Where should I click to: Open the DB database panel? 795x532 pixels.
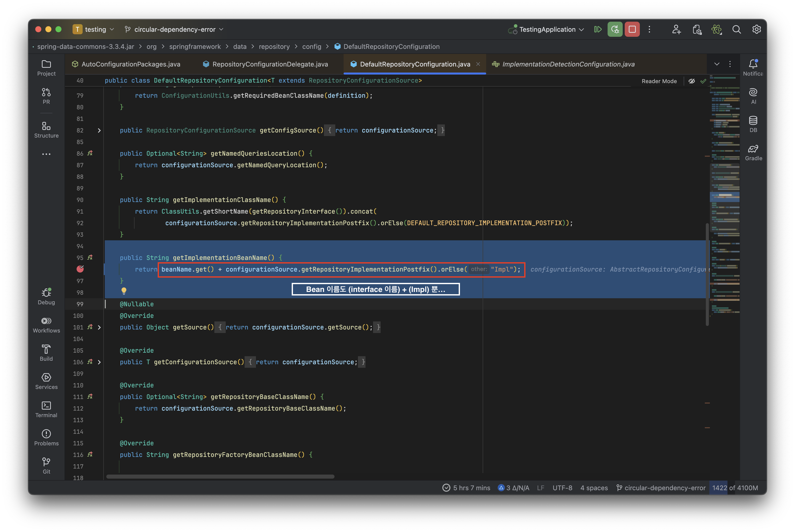coord(753,124)
